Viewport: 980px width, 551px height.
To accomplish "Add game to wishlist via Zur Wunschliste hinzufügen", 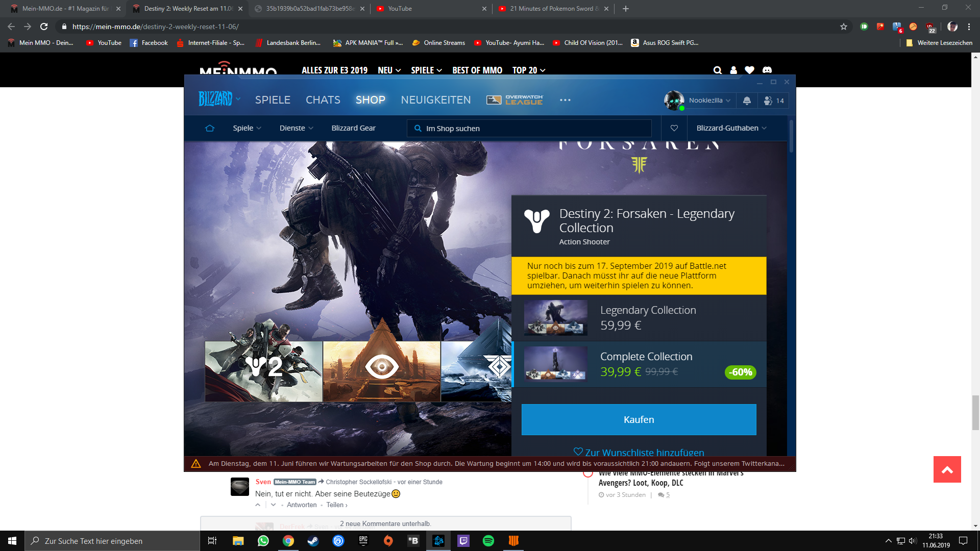I will click(x=639, y=453).
